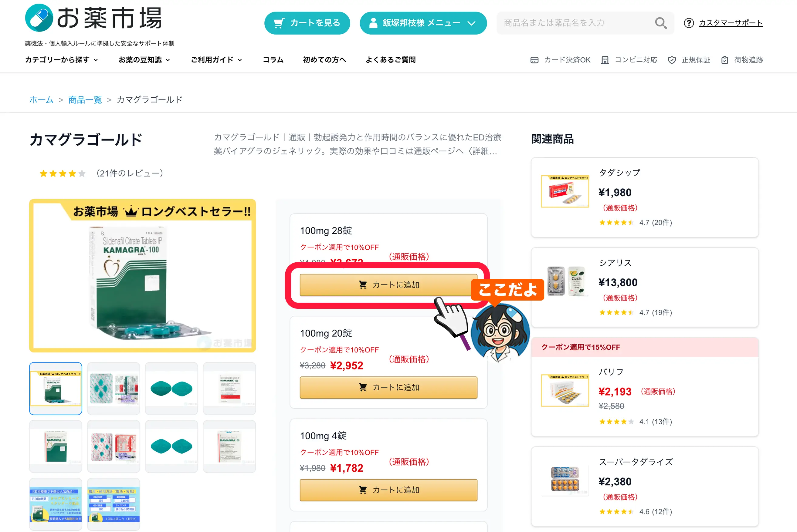
Task: Click the genuine guarantee shield icon
Action: 671,60
